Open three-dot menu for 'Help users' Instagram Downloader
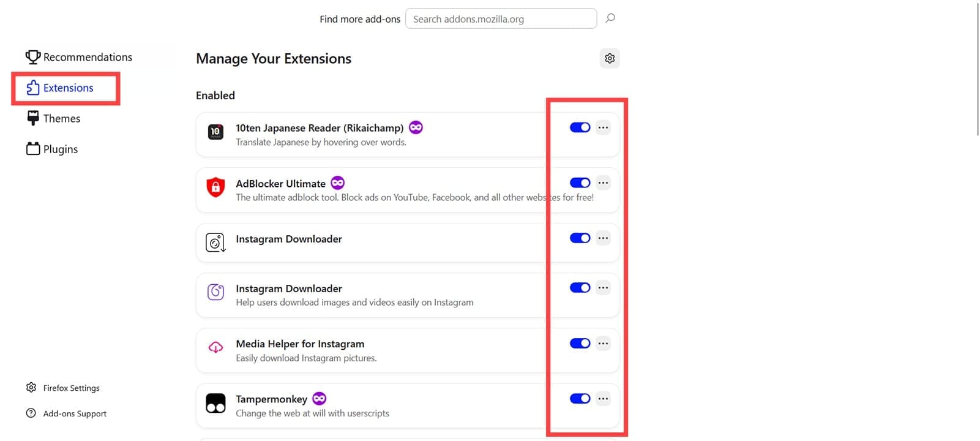Image resolution: width=980 pixels, height=441 pixels. tap(603, 287)
